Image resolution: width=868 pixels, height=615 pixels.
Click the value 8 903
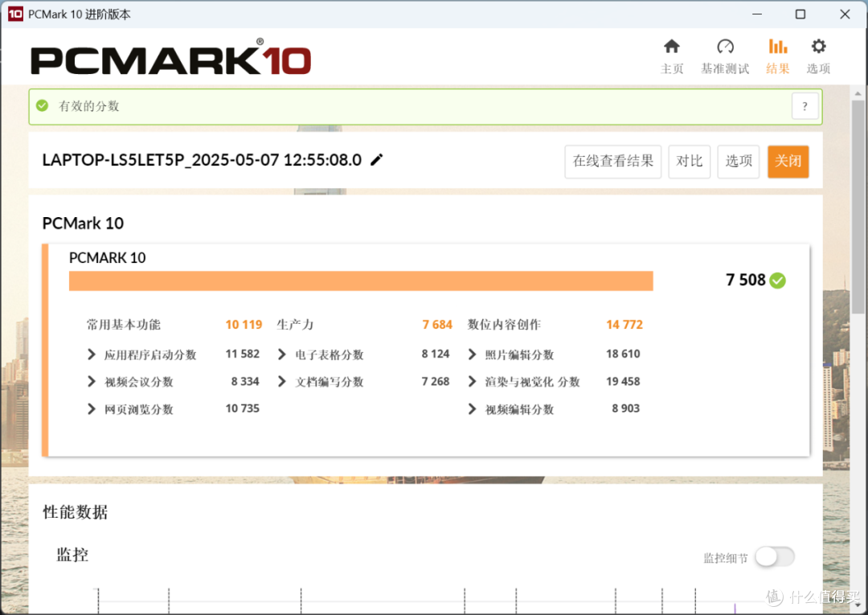(625, 408)
